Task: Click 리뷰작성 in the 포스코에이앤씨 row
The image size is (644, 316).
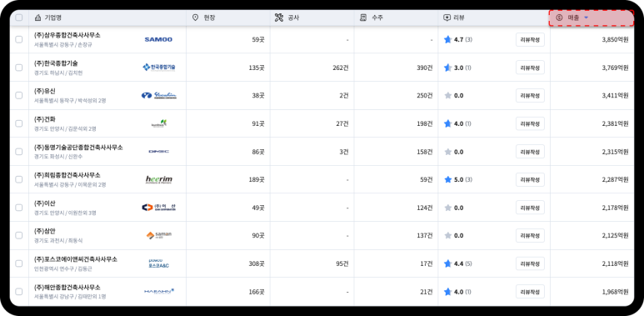Action: coord(530,263)
